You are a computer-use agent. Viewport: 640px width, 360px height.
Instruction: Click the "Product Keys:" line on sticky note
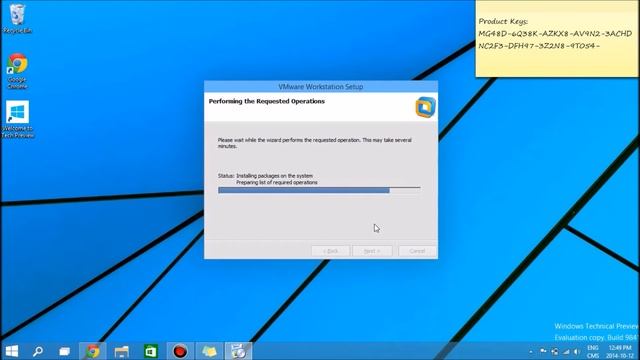pos(503,21)
